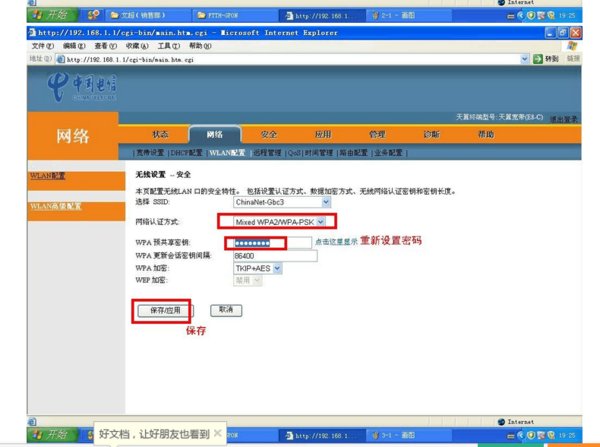Open the WPA 加密 TKIP+AES dropdown
Screen dimensions: 600x447
click(x=258, y=268)
